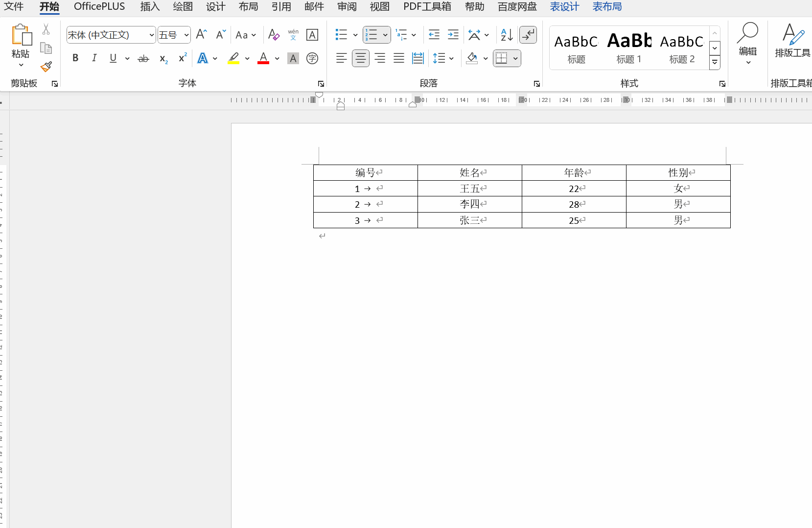Click the Clear Formatting eraser icon

274,35
